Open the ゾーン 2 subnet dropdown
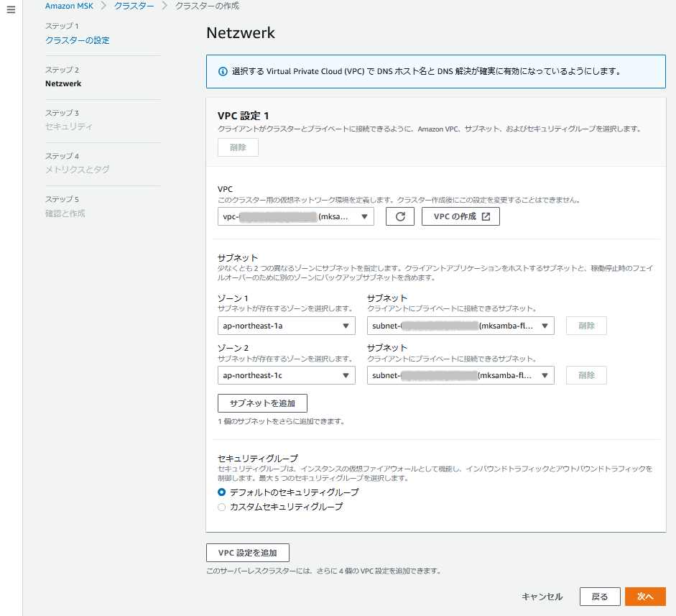 point(460,375)
